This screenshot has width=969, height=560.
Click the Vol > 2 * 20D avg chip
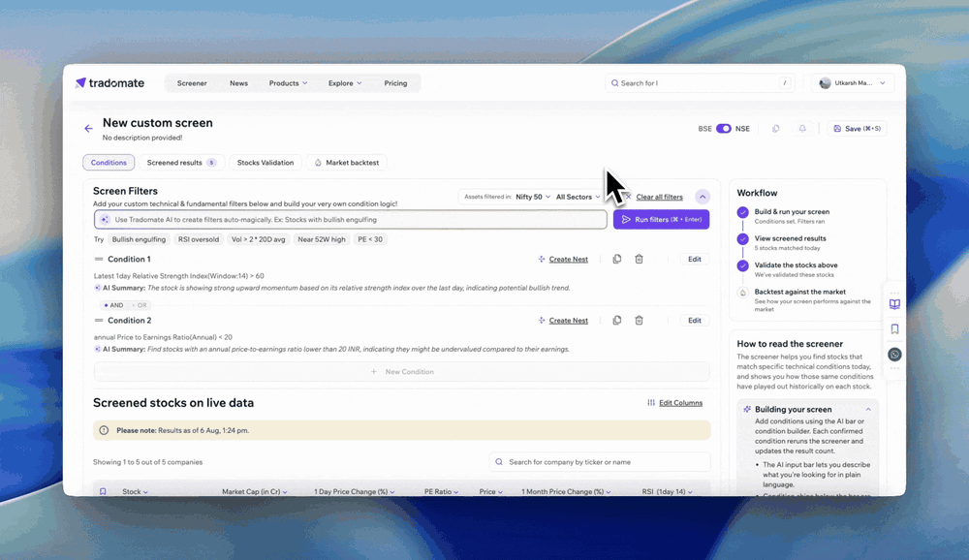[259, 239]
